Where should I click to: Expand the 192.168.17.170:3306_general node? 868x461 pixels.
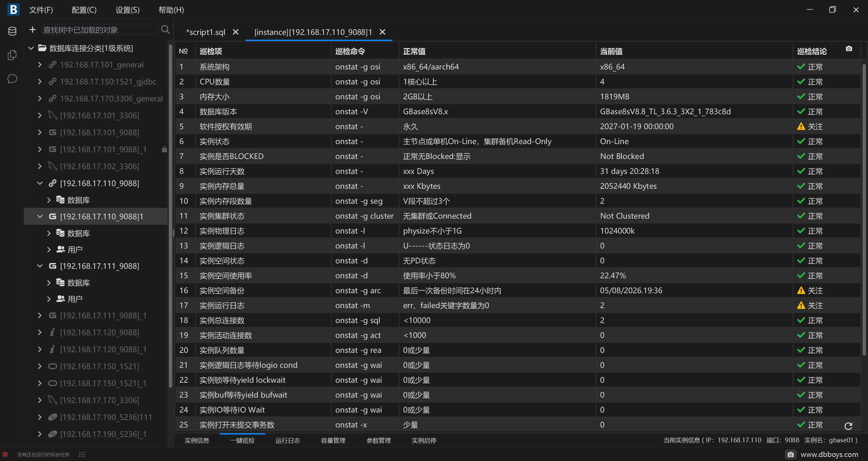(x=40, y=98)
